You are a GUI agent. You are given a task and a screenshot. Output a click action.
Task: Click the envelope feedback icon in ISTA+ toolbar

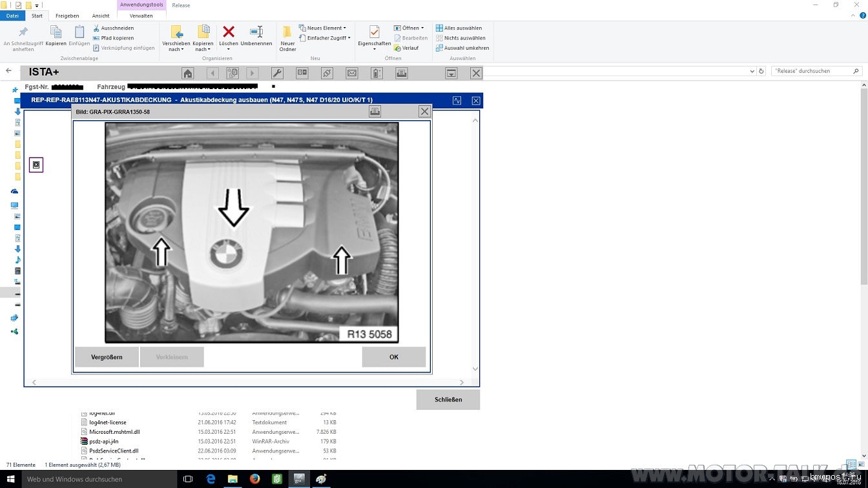point(352,74)
